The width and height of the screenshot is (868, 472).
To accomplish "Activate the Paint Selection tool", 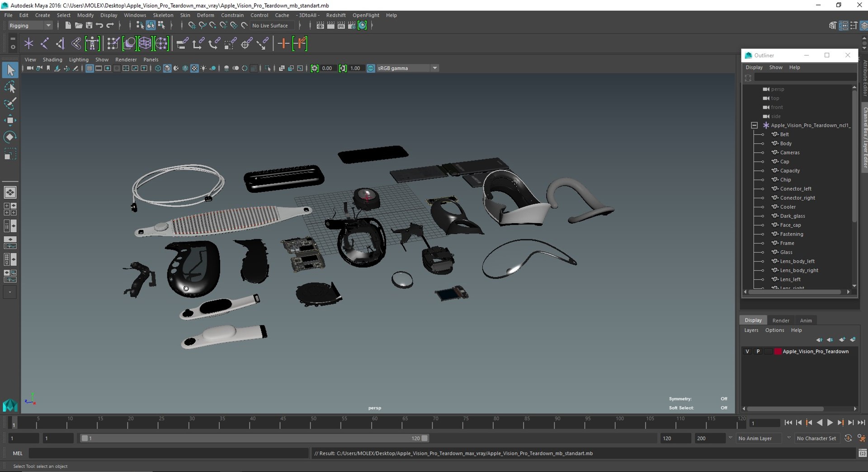I will [10, 103].
